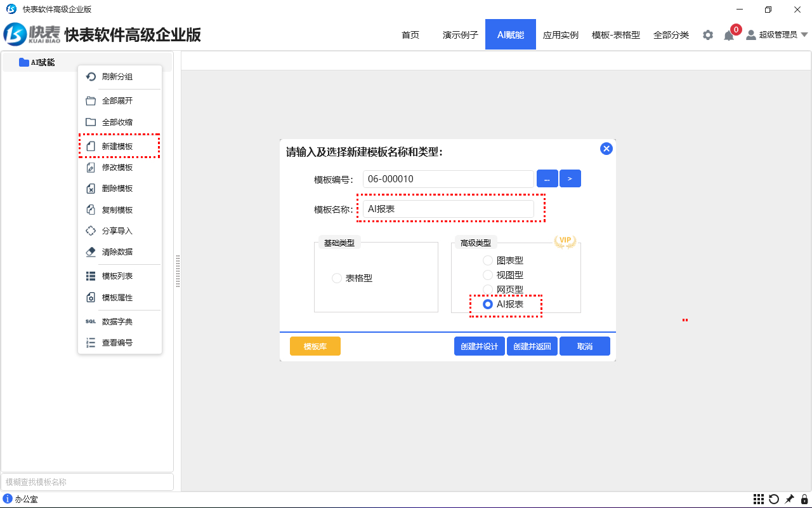Viewport: 812px width, 508px height.
Task: Click the template list icon
Action: tap(91, 276)
